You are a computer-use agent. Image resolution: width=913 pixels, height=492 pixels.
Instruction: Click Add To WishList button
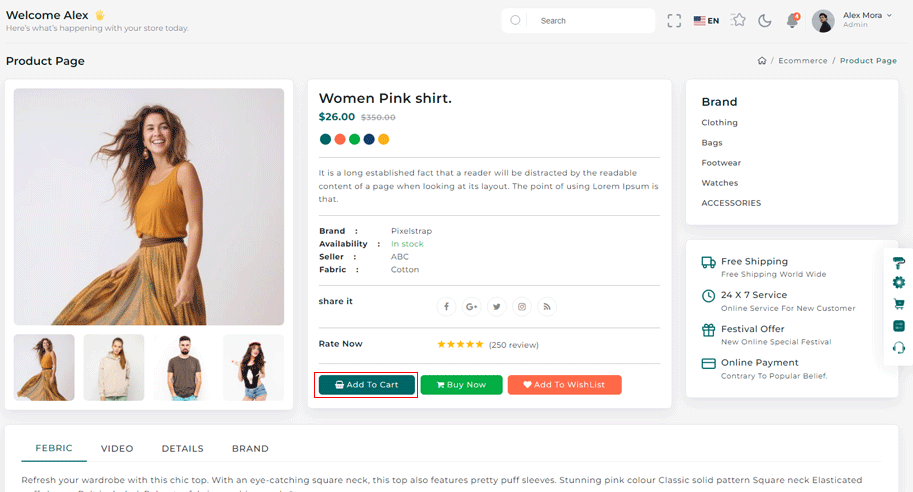564,385
